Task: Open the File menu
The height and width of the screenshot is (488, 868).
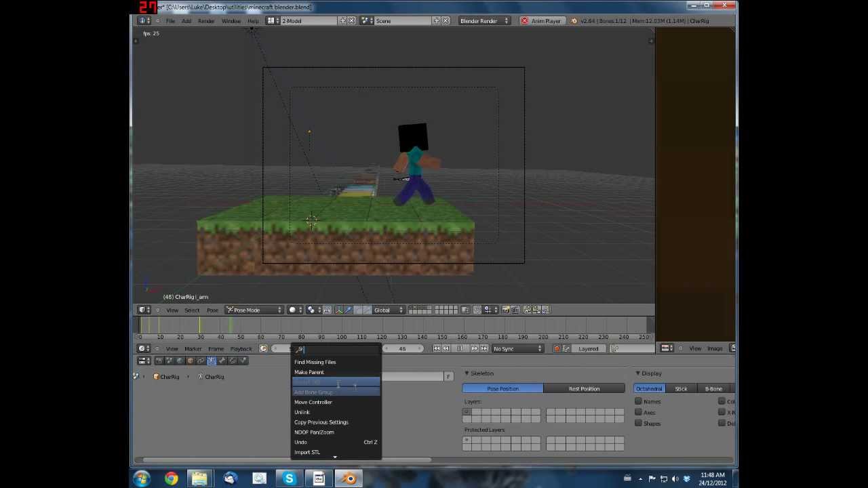Action: coord(170,21)
